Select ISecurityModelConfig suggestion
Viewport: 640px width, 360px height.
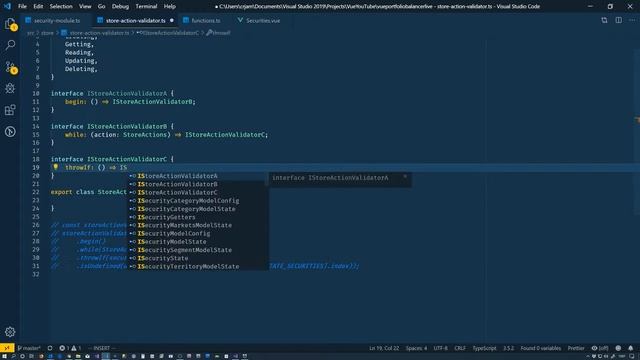click(x=198, y=233)
